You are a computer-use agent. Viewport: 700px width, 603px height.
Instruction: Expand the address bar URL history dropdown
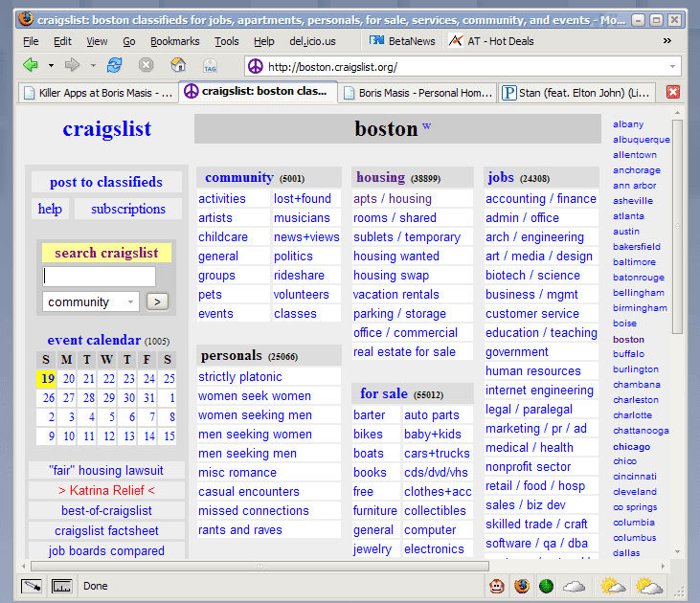tap(672, 67)
